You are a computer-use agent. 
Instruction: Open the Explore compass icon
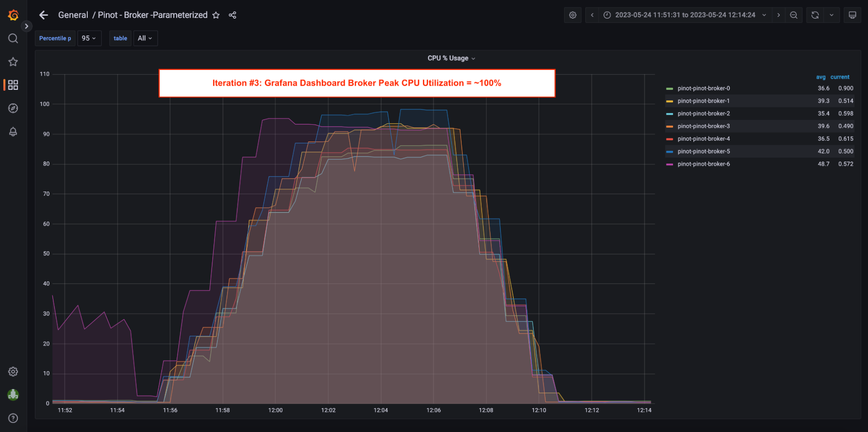click(x=13, y=108)
